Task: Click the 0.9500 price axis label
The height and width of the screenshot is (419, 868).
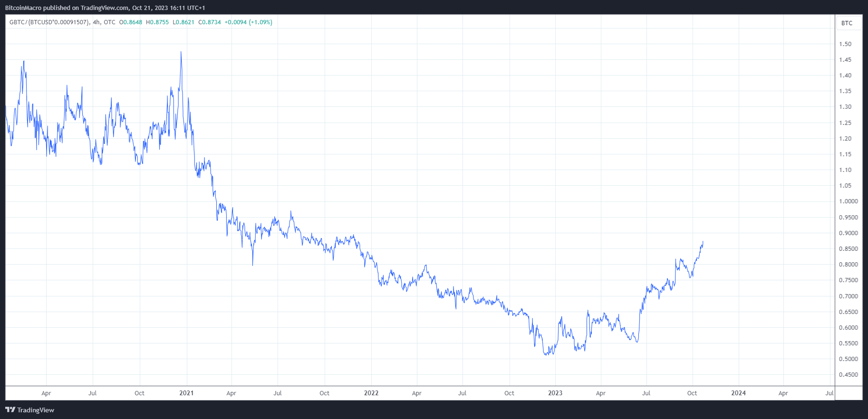Action: 849,218
